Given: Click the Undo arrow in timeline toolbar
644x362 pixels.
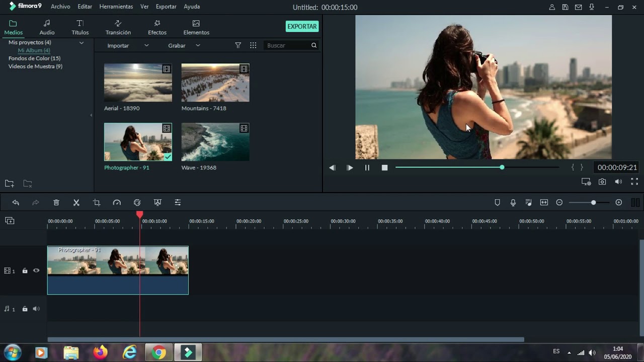Looking at the screenshot, I should click(x=16, y=203).
